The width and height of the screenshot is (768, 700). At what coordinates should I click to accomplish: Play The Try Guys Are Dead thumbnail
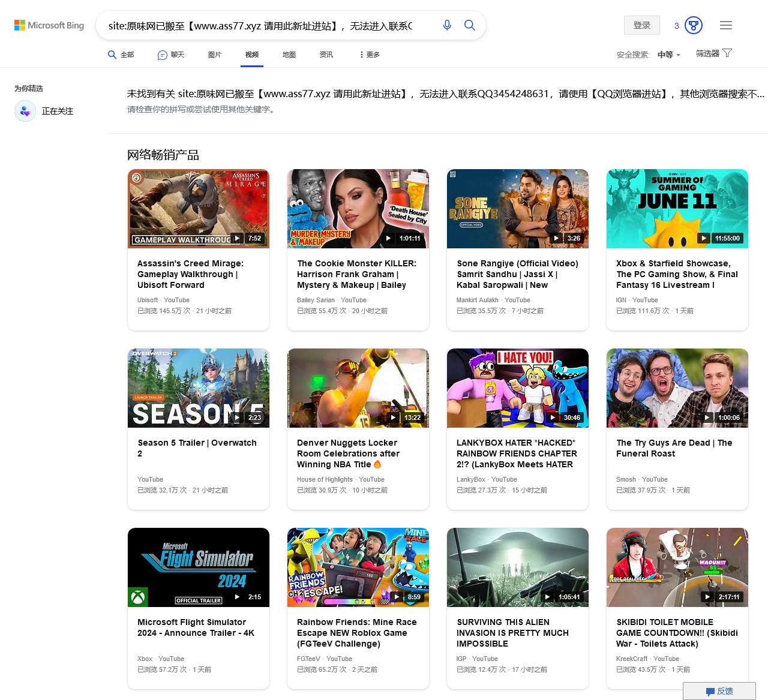677,388
